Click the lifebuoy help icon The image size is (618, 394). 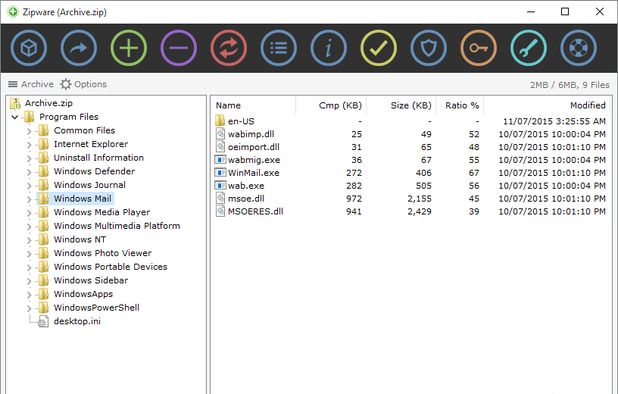click(x=579, y=48)
